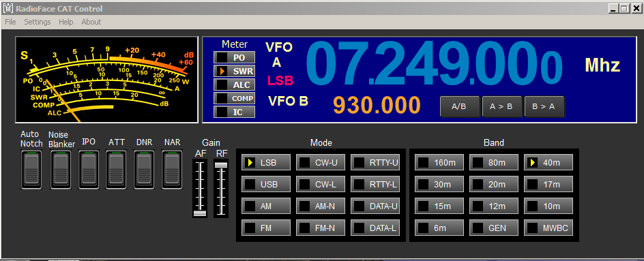Select the COMP meter option
Image resolution: width=644 pixels, height=261 pixels.
(x=234, y=98)
